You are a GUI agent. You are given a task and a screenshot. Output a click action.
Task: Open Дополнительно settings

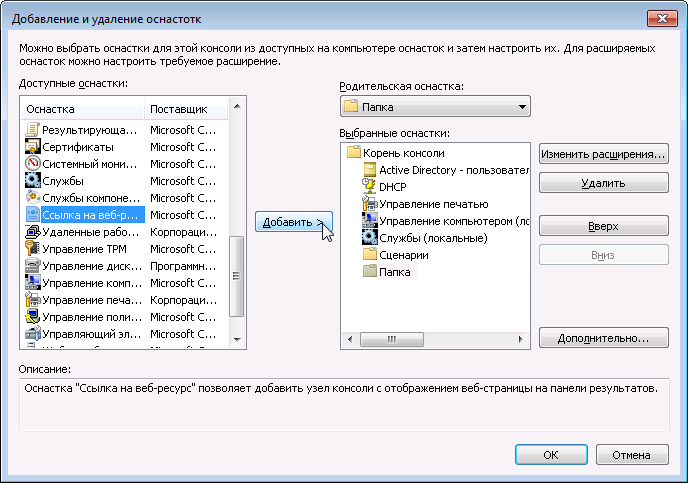coord(603,338)
